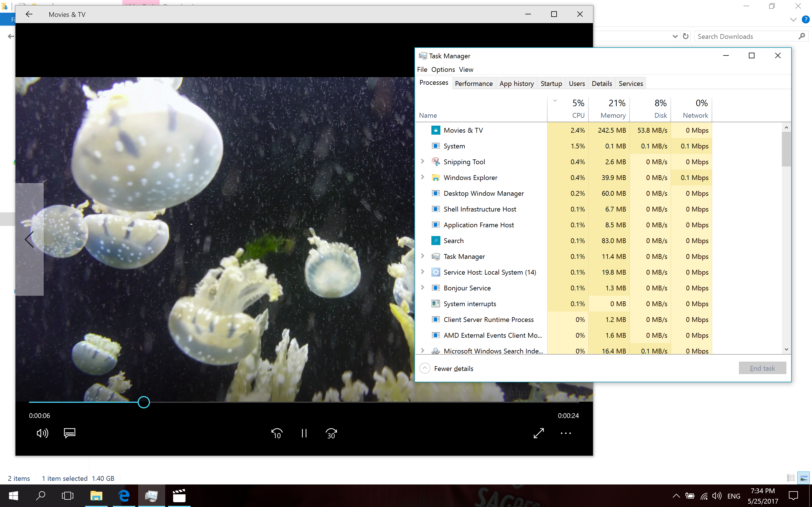The height and width of the screenshot is (507, 812).
Task: Skip forward 30 seconds
Action: 331,433
